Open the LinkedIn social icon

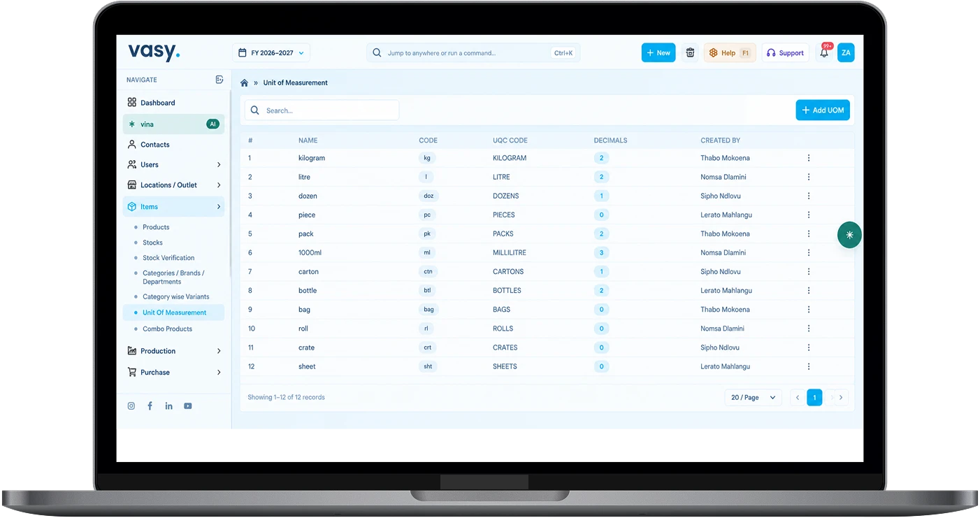(x=168, y=406)
